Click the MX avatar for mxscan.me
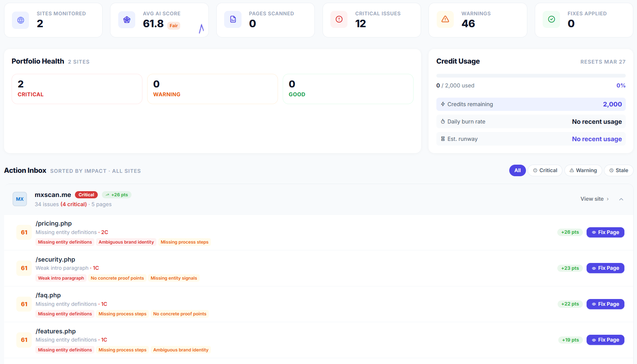Viewport: 637px width, 364px height. click(x=19, y=199)
